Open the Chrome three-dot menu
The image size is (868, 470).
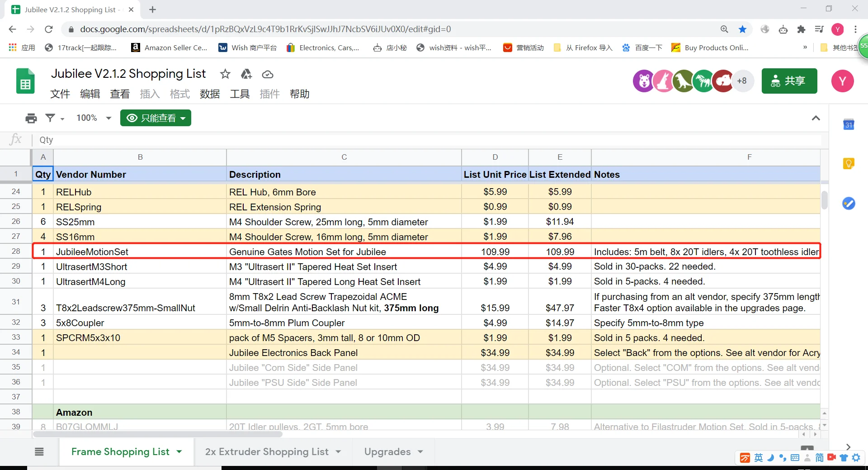coord(855,29)
